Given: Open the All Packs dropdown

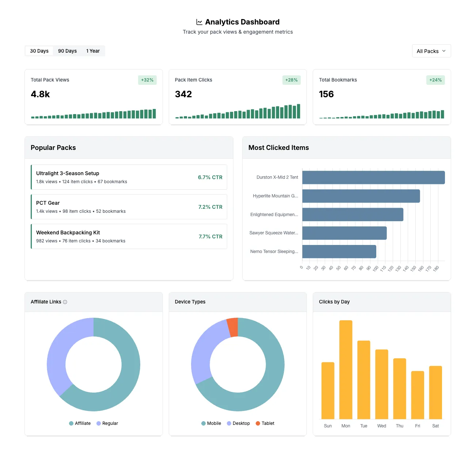Looking at the screenshot, I should pos(431,51).
